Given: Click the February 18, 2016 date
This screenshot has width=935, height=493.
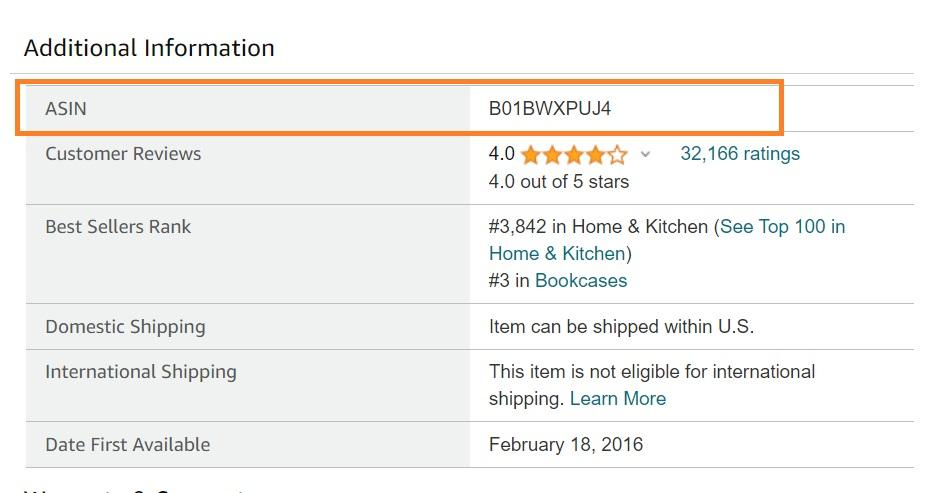Looking at the screenshot, I should pyautogui.click(x=566, y=445).
